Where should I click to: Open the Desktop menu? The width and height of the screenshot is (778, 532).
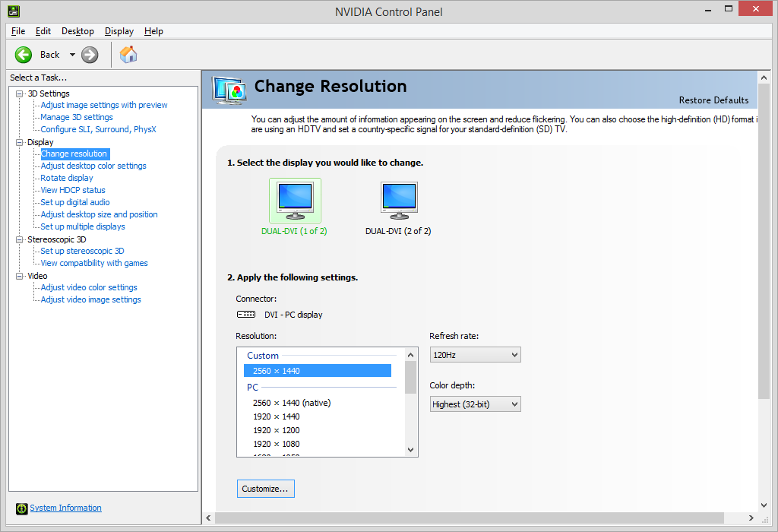tap(77, 31)
